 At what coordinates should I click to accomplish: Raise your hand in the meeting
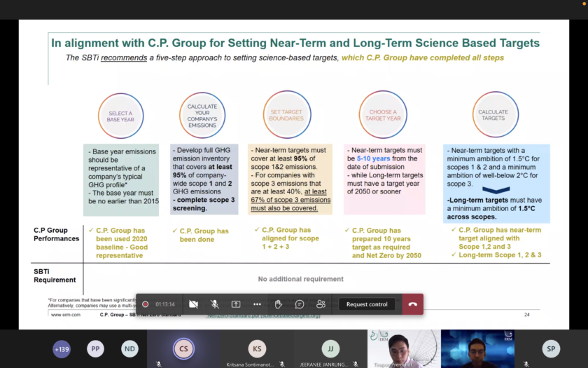pyautogui.click(x=279, y=304)
